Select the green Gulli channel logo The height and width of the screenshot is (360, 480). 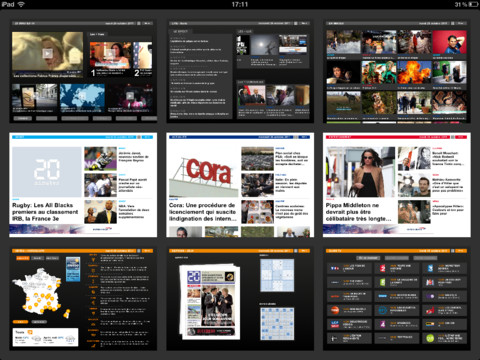click(x=430, y=338)
